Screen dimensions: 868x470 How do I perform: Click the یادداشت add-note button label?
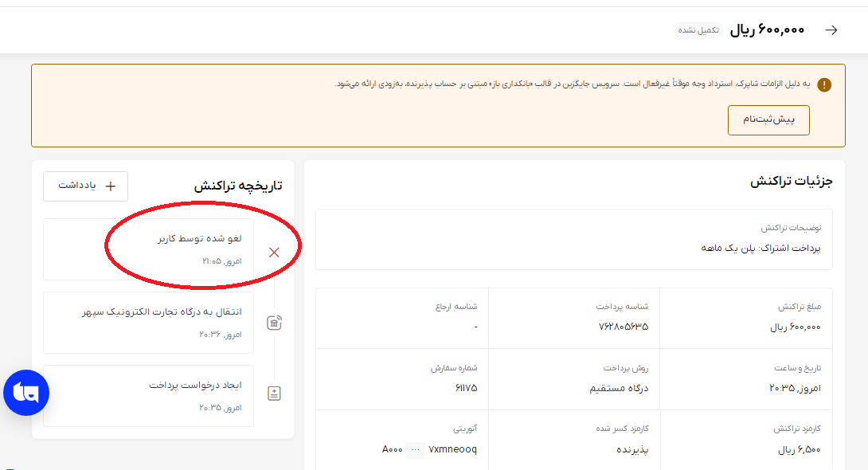click(x=77, y=186)
